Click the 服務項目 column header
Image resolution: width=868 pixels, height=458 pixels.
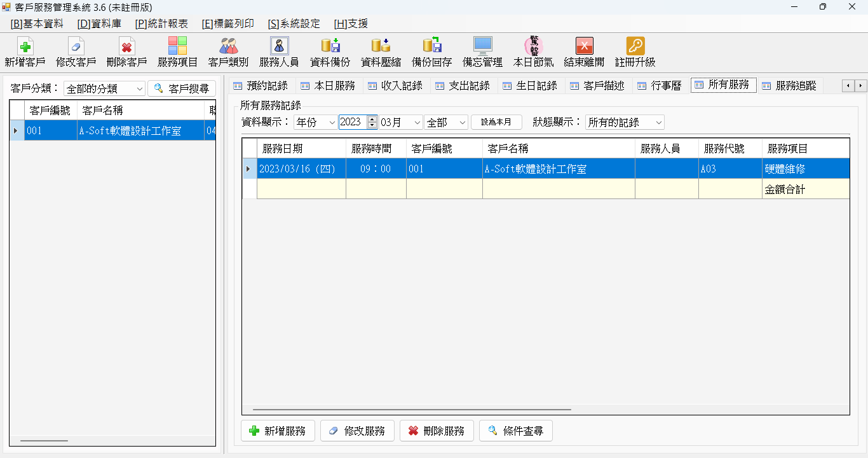pyautogui.click(x=806, y=149)
